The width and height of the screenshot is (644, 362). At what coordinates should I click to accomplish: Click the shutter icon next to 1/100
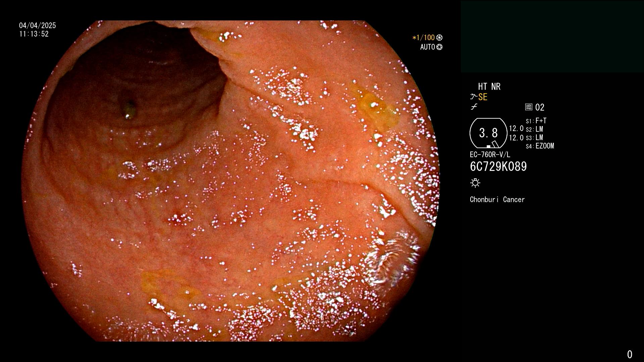439,38
